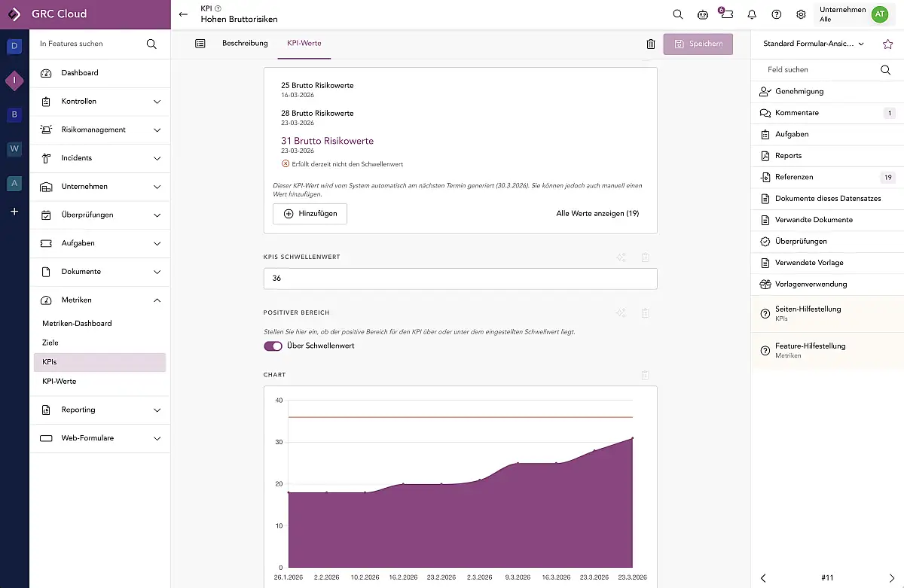Click the back arrow next to KPI
The image size is (904, 588).
pyautogui.click(x=183, y=14)
